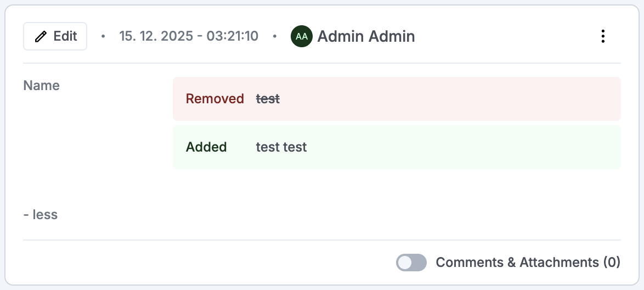Click the 'Added' label text
Viewport: 644px width, 290px height.
click(206, 147)
